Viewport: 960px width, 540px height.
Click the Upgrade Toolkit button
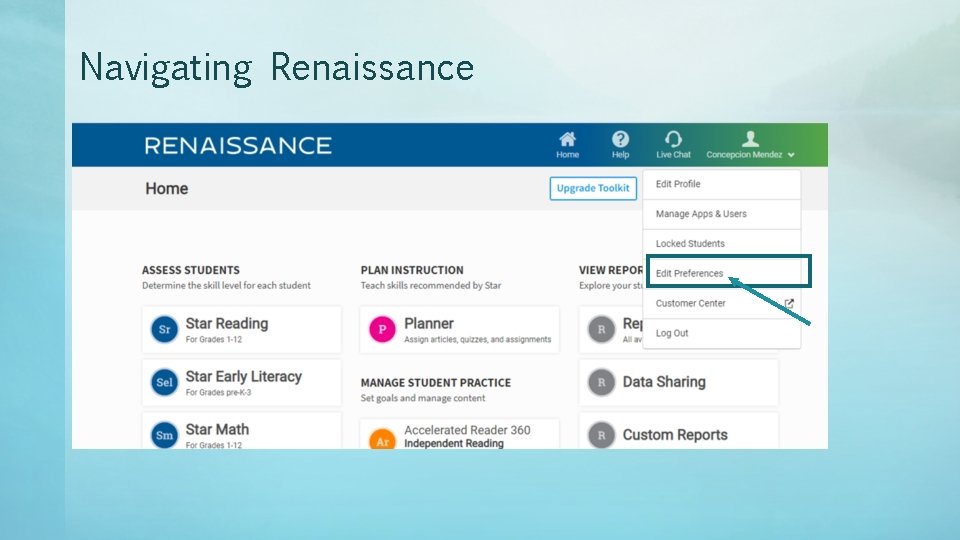pyautogui.click(x=593, y=188)
